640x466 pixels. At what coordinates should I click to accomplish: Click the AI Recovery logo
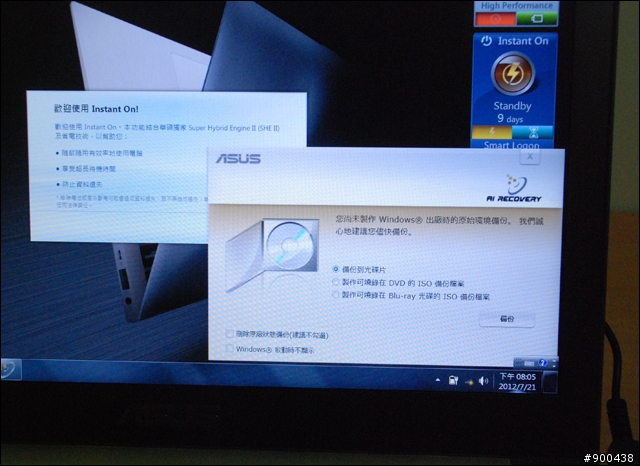(x=514, y=189)
